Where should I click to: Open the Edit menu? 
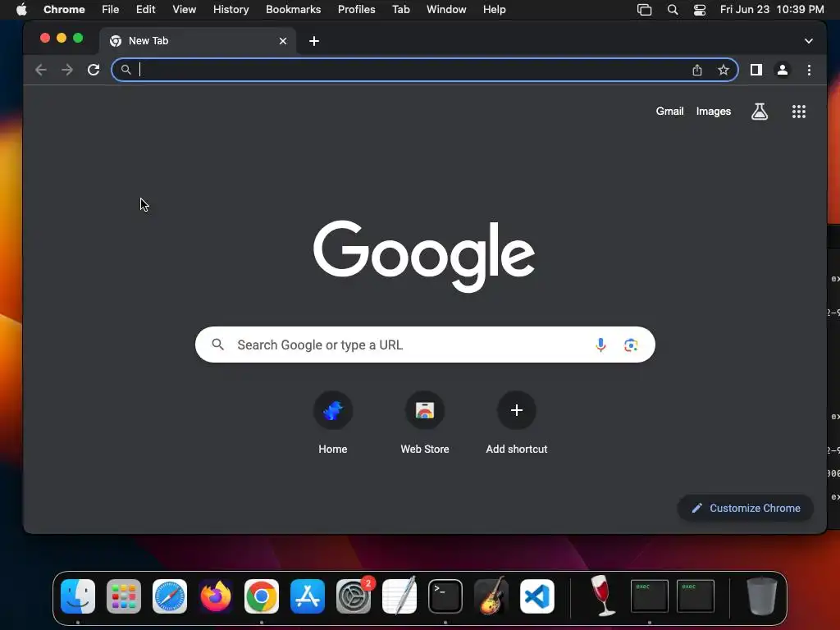145,9
